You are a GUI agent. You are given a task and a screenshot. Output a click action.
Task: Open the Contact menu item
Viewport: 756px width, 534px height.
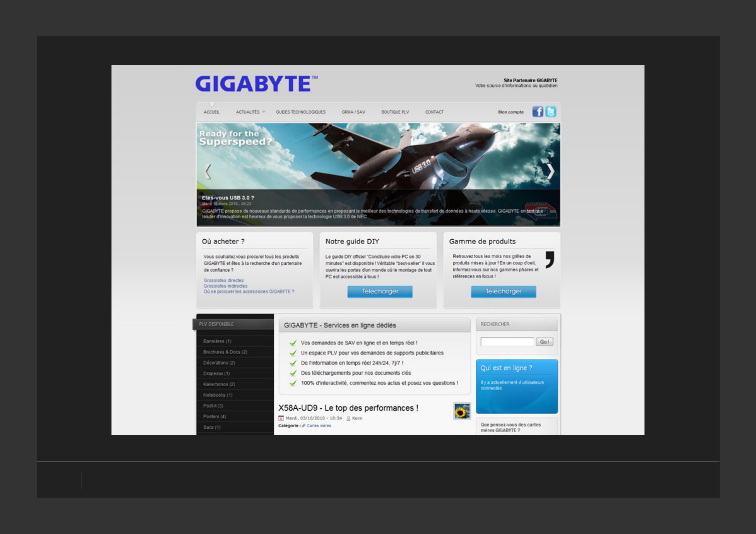click(x=434, y=112)
